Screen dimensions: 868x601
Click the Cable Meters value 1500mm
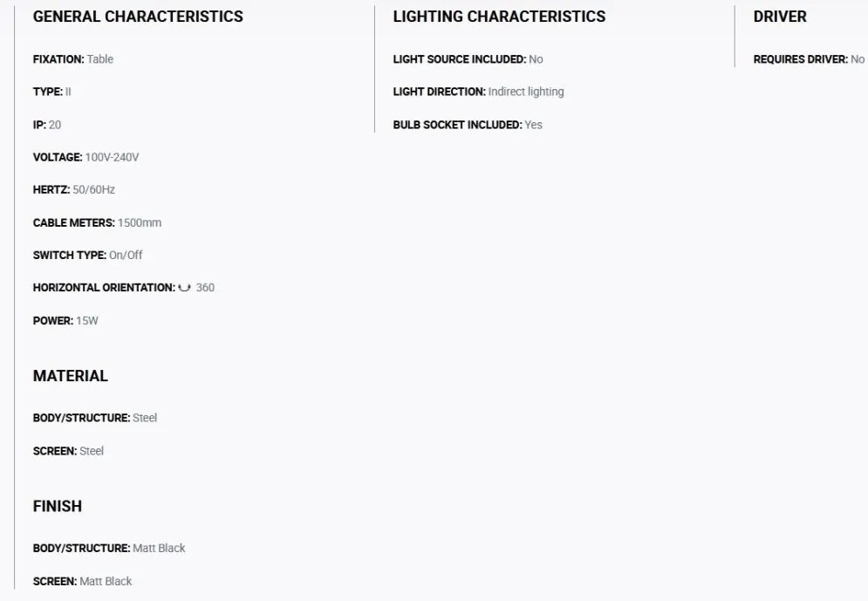pos(140,222)
